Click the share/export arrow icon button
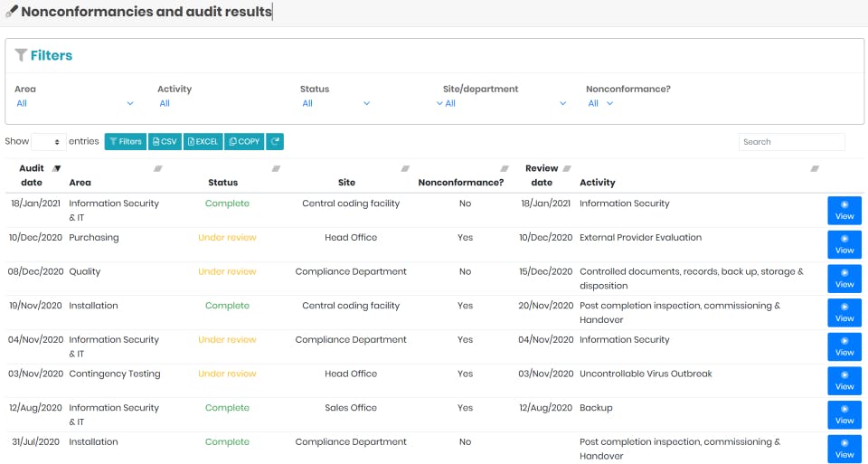 [x=275, y=142]
